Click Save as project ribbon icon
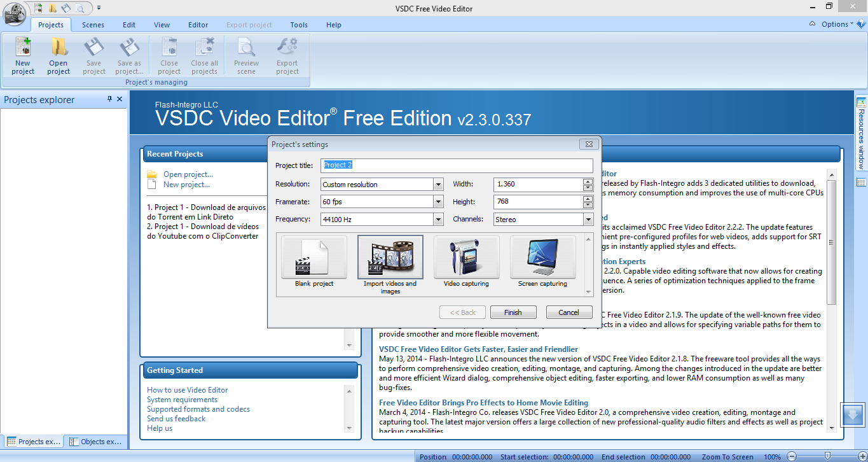 coord(130,56)
